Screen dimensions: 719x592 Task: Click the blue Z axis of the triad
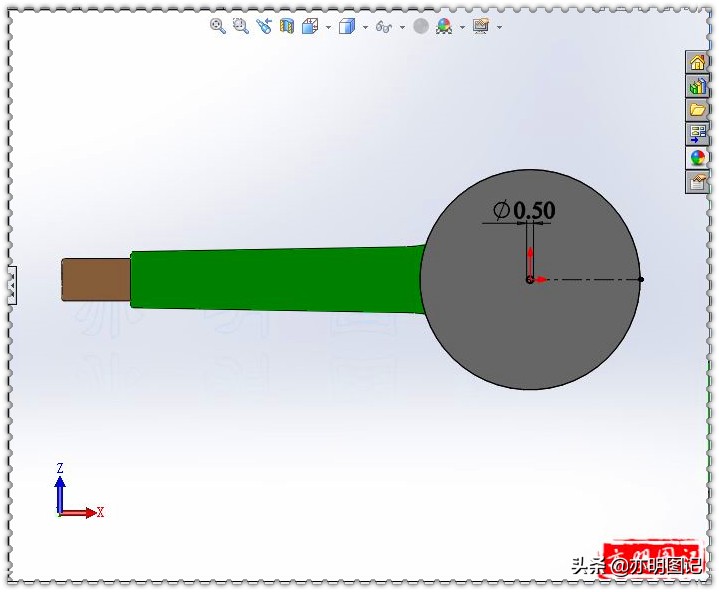click(x=60, y=494)
